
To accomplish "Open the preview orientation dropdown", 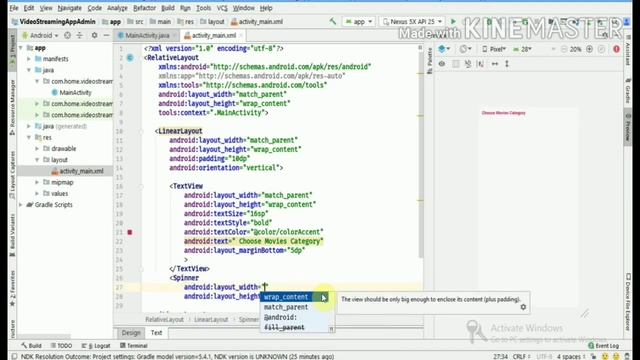I will (466, 49).
